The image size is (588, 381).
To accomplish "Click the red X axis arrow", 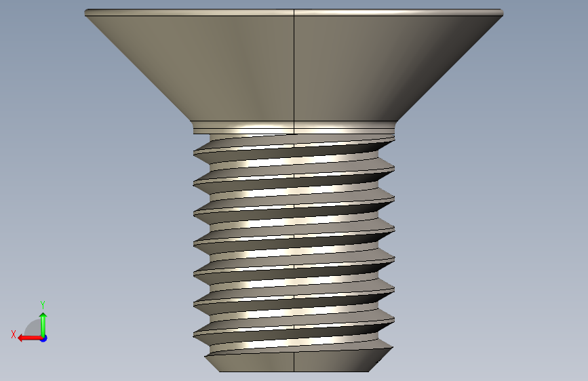I will coord(29,338).
